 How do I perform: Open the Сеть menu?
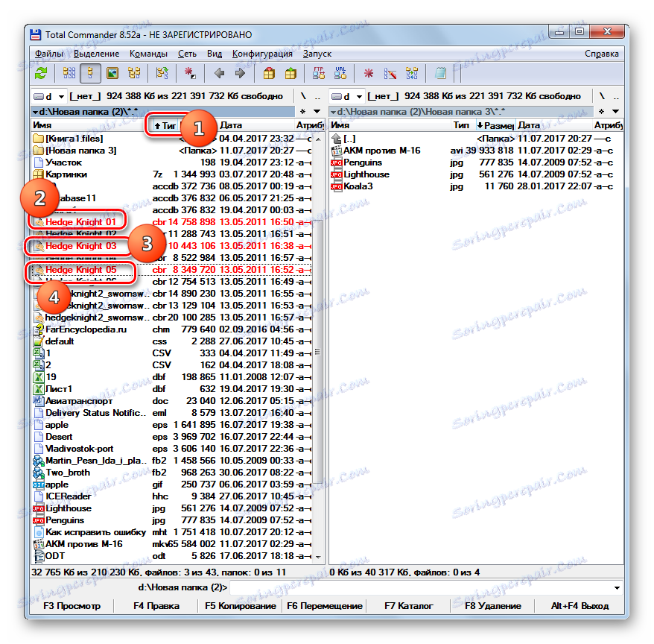click(x=187, y=54)
